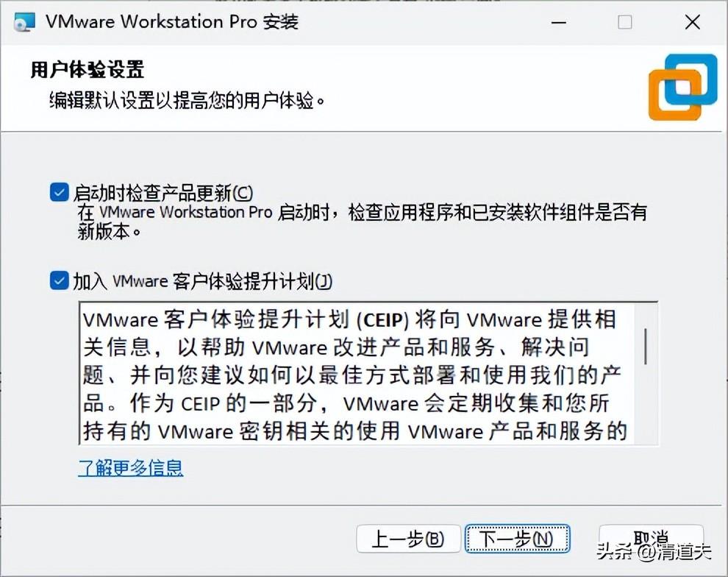
Task: Click the scrollbar track below the thumb
Action: (646, 404)
